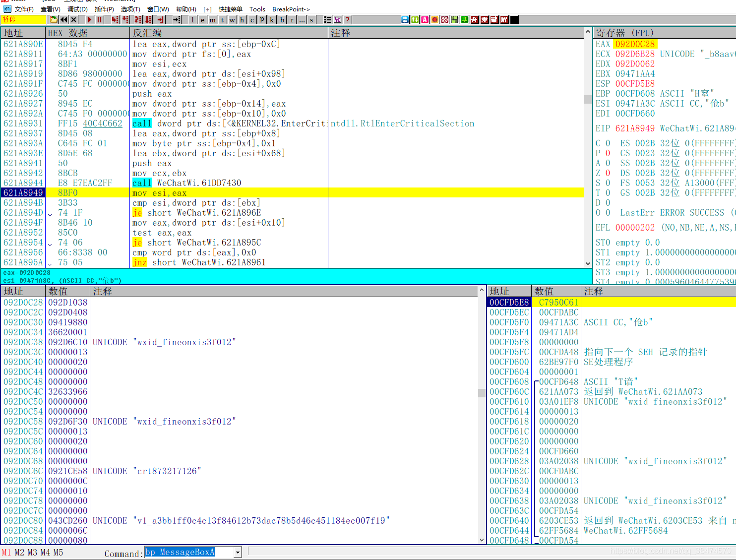
Task: Open the 查看(V) menu
Action: coord(51,9)
